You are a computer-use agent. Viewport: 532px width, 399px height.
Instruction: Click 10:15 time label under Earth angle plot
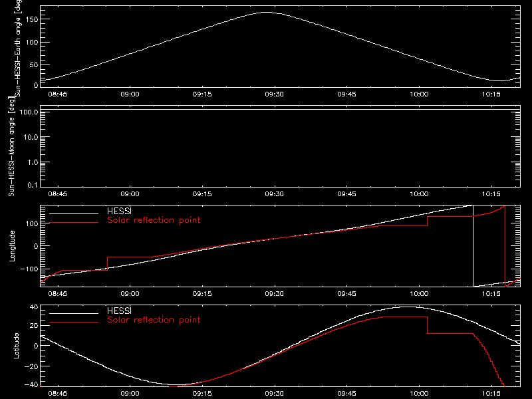[x=491, y=94]
